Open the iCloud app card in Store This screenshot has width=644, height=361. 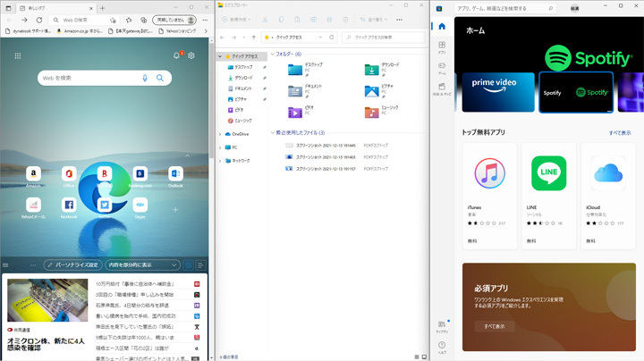tap(608, 196)
